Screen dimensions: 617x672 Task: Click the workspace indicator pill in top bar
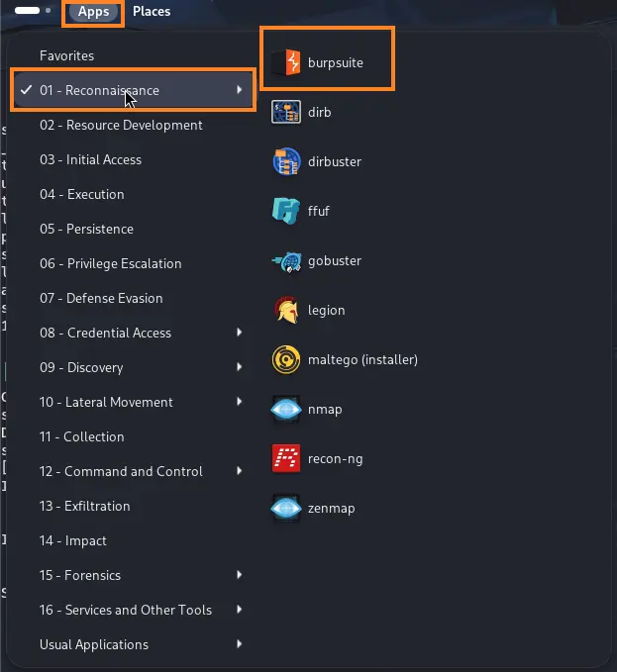point(27,11)
